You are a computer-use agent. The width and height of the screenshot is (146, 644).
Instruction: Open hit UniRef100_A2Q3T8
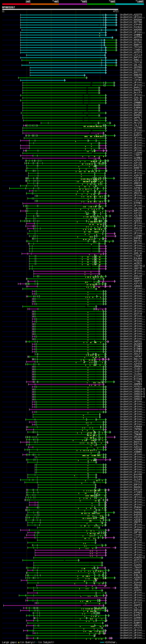(x=131, y=15)
